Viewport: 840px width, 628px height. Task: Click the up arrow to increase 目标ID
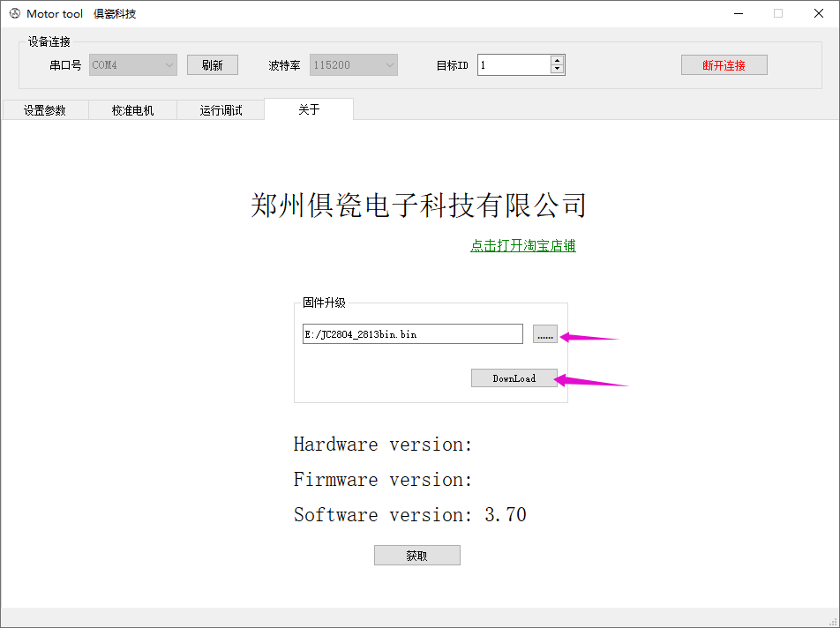[558, 59]
